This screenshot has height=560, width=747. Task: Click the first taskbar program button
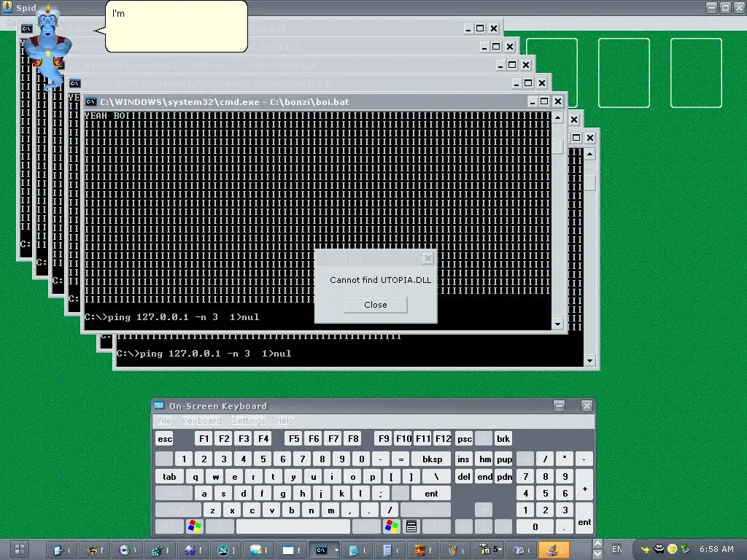click(x=62, y=550)
